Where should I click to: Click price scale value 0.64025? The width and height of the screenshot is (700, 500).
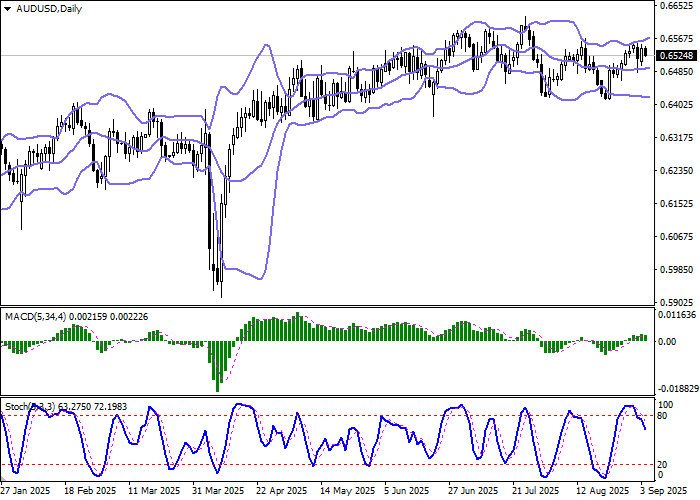(677, 105)
